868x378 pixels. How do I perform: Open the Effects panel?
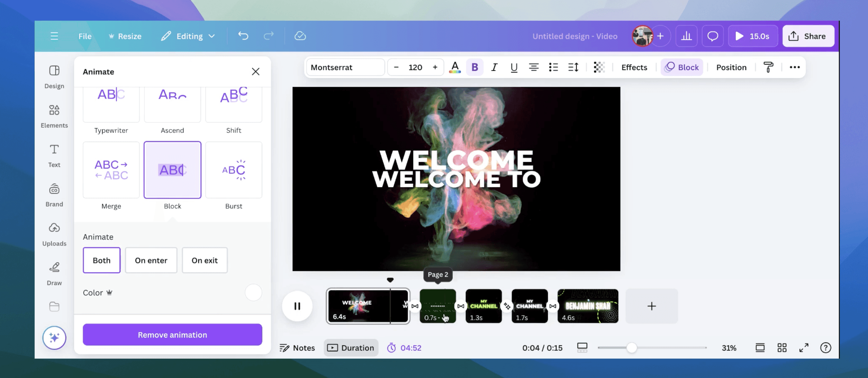click(634, 67)
